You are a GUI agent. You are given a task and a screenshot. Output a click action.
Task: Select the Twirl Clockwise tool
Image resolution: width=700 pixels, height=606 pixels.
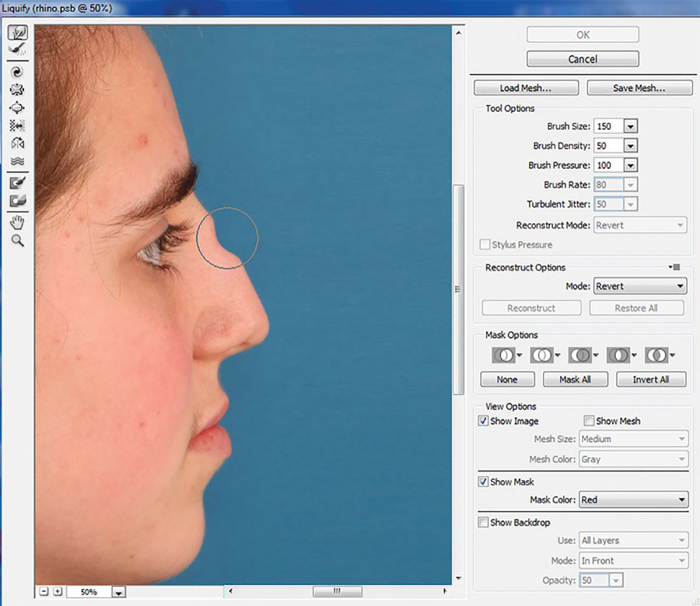(x=16, y=72)
